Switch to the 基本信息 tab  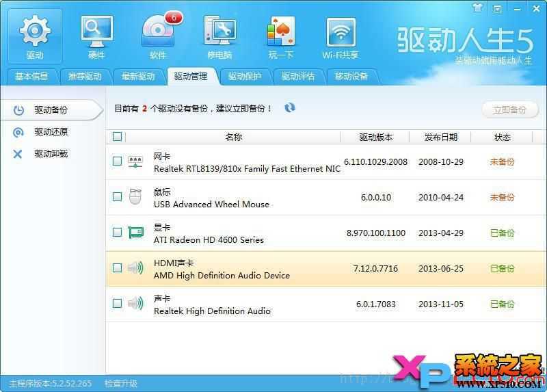point(31,77)
